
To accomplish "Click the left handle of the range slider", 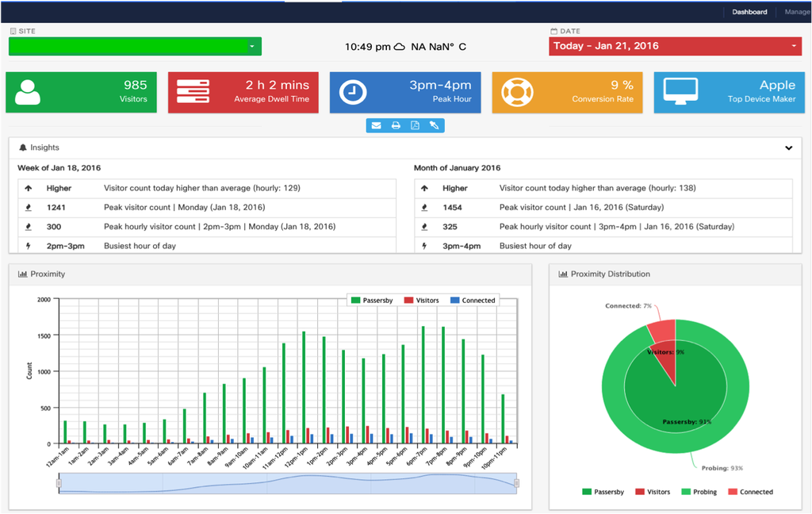I will pos(59,483).
